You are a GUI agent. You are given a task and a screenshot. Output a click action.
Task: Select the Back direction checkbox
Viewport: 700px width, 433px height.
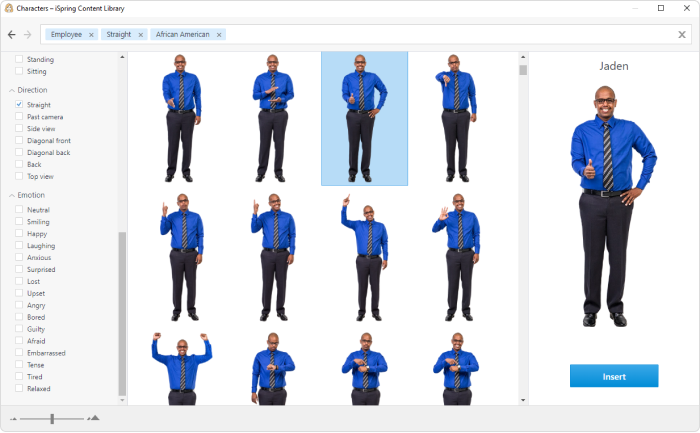tap(19, 164)
